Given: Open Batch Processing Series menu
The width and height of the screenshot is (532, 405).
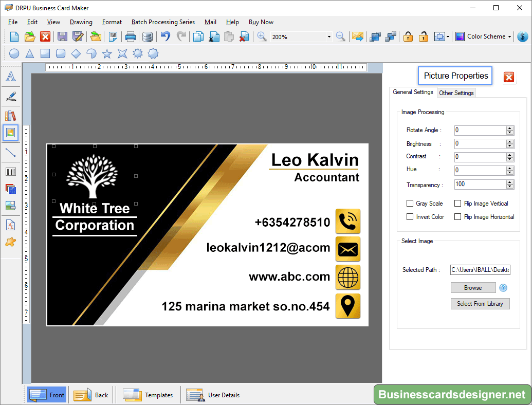Looking at the screenshot, I should (163, 22).
